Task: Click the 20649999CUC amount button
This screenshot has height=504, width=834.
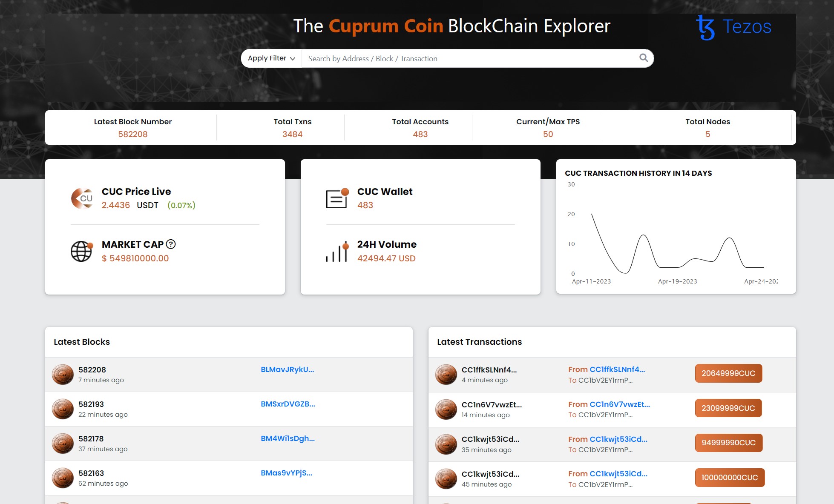Action: (x=728, y=373)
